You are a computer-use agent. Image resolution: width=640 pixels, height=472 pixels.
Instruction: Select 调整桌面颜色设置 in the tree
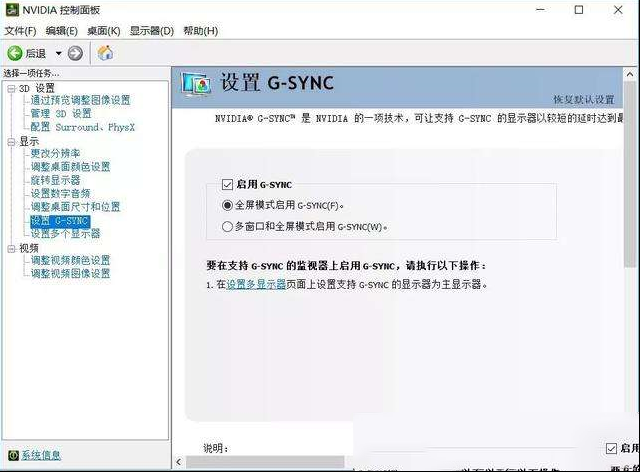pyautogui.click(x=70, y=167)
